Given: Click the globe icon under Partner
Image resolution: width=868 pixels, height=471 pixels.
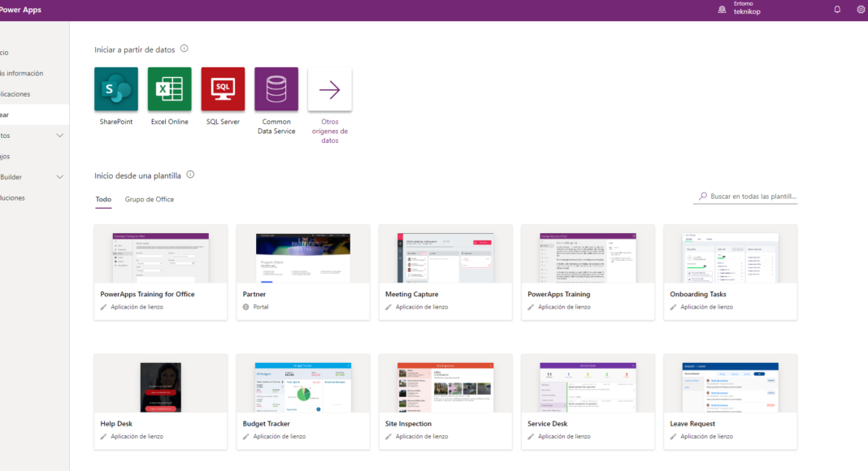Looking at the screenshot, I should click(x=245, y=307).
